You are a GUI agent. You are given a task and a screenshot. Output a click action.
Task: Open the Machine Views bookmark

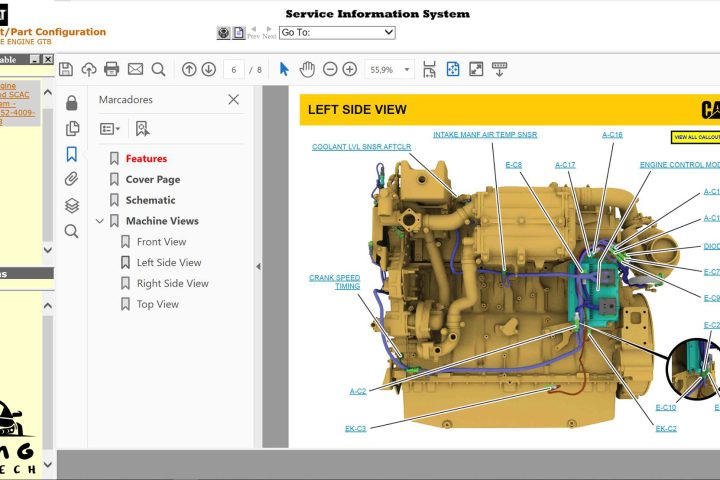(162, 221)
